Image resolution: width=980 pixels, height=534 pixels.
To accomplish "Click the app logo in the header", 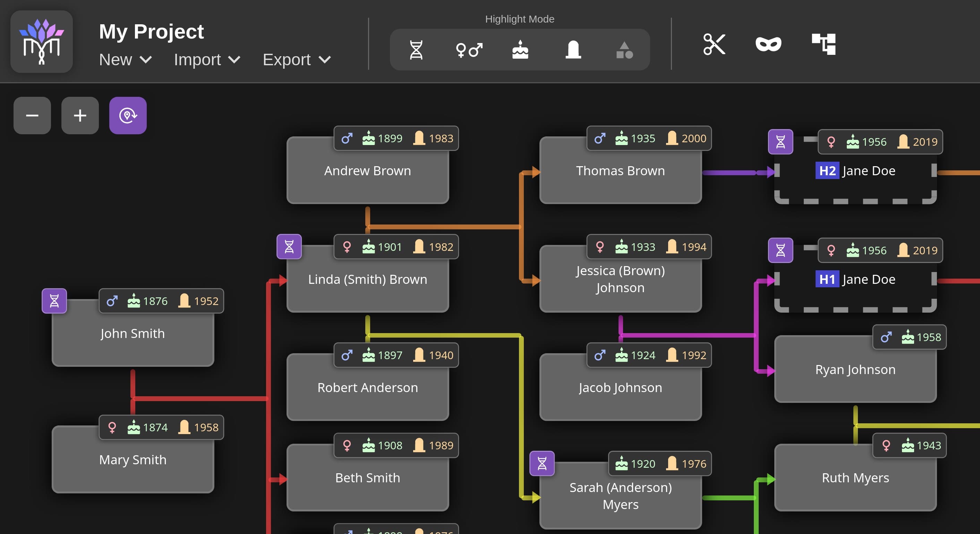I will point(42,42).
